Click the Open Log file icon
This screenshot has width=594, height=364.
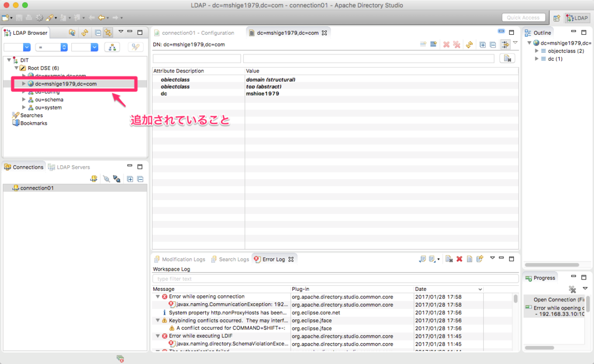point(469,259)
